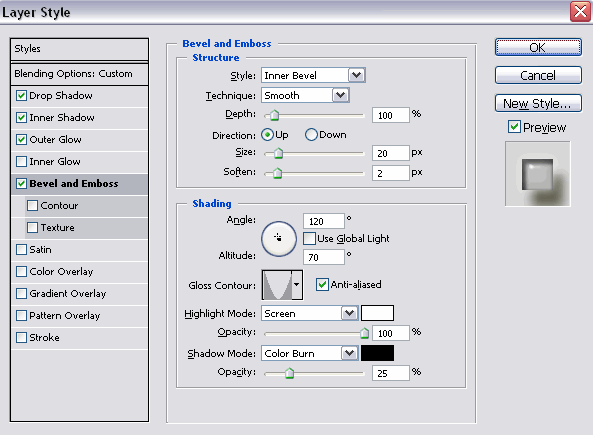The height and width of the screenshot is (435, 593).
Task: Enable the Inner Glow effect checkbox
Action: pyautogui.click(x=22, y=162)
